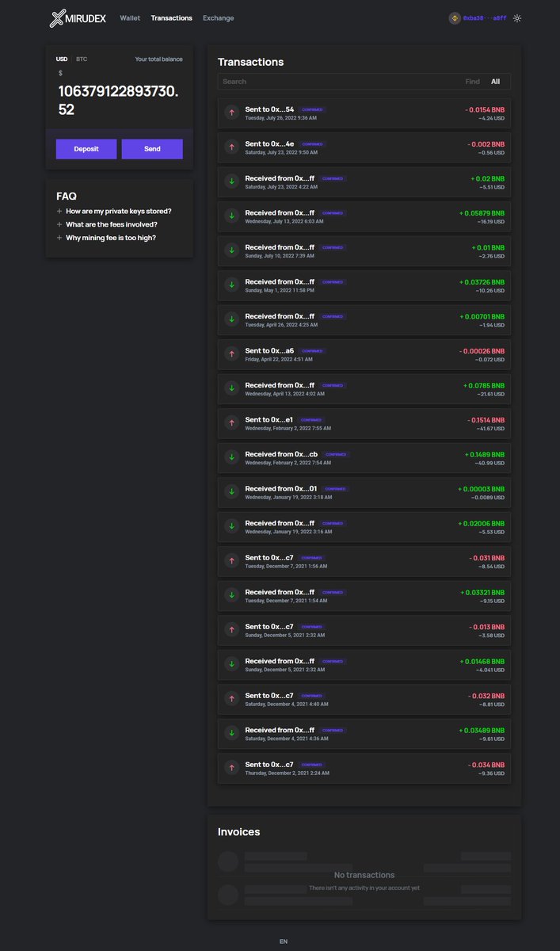Image resolution: width=560 pixels, height=951 pixels.
Task: Click the Deposit button
Action: (x=86, y=149)
